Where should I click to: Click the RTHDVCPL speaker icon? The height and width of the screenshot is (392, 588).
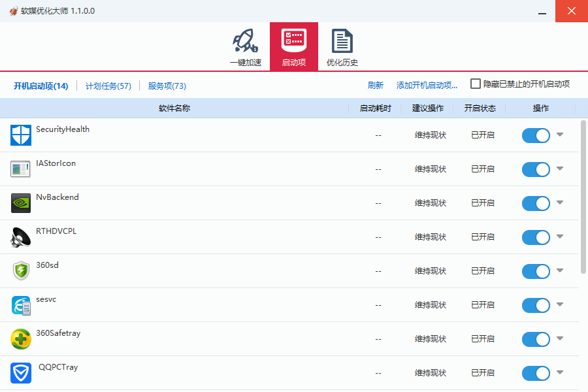(21, 237)
